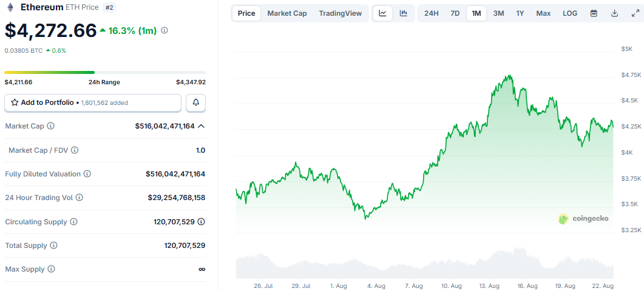Screen dimensions: 644x291
Task: Click the 1,801,562 added text
Action: tap(104, 102)
